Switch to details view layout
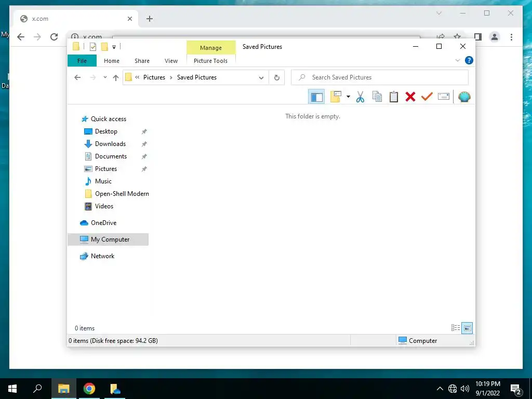532x399 pixels. (455, 328)
